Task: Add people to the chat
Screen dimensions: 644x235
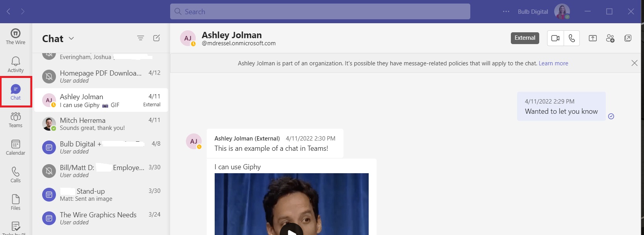Action: point(610,38)
